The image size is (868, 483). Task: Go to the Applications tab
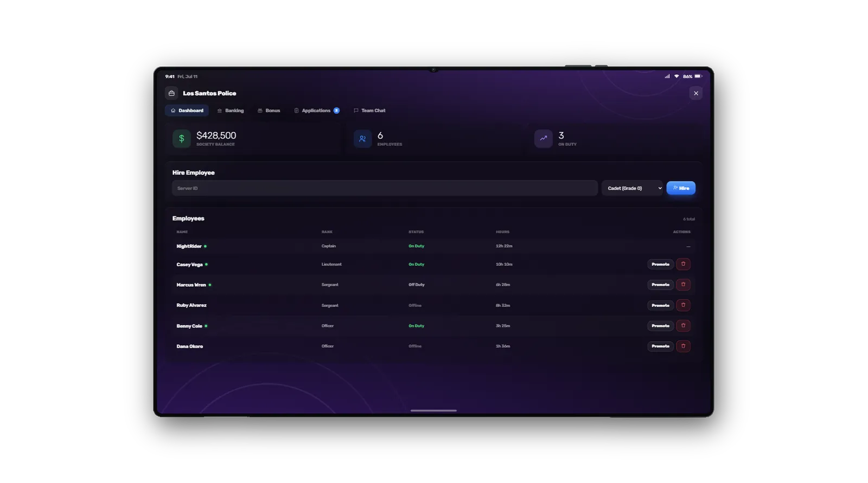317,111
